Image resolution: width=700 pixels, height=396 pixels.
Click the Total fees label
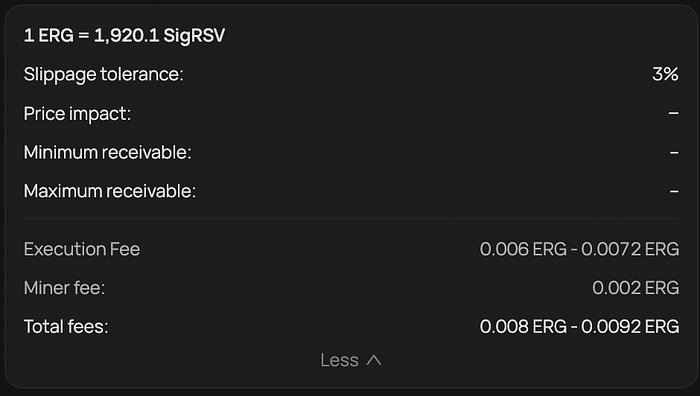click(66, 326)
